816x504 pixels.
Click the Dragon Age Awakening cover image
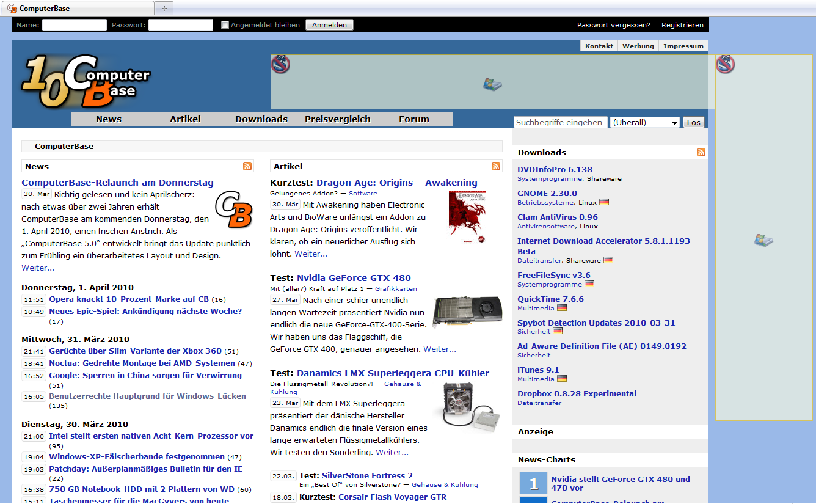(467, 217)
